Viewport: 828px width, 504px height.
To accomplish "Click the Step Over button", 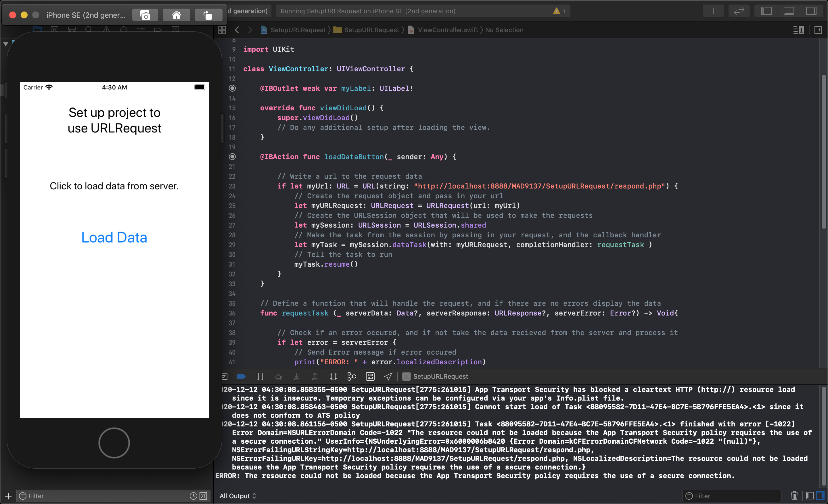I will click(278, 376).
